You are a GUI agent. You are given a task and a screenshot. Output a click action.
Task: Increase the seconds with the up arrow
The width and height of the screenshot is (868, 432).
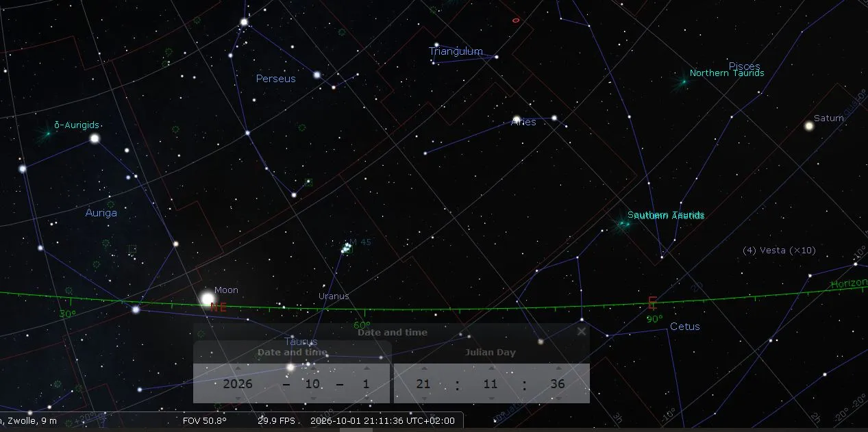click(x=558, y=368)
